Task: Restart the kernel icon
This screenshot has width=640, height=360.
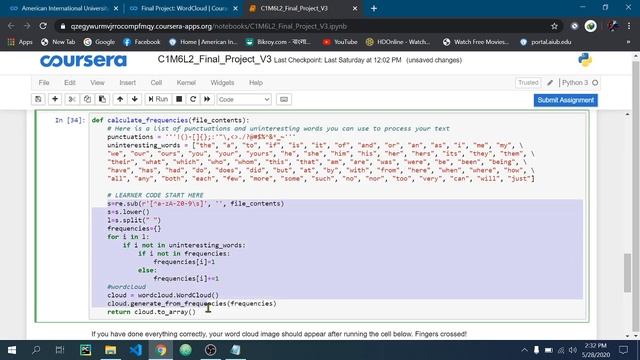Action: pyautogui.click(x=193, y=99)
